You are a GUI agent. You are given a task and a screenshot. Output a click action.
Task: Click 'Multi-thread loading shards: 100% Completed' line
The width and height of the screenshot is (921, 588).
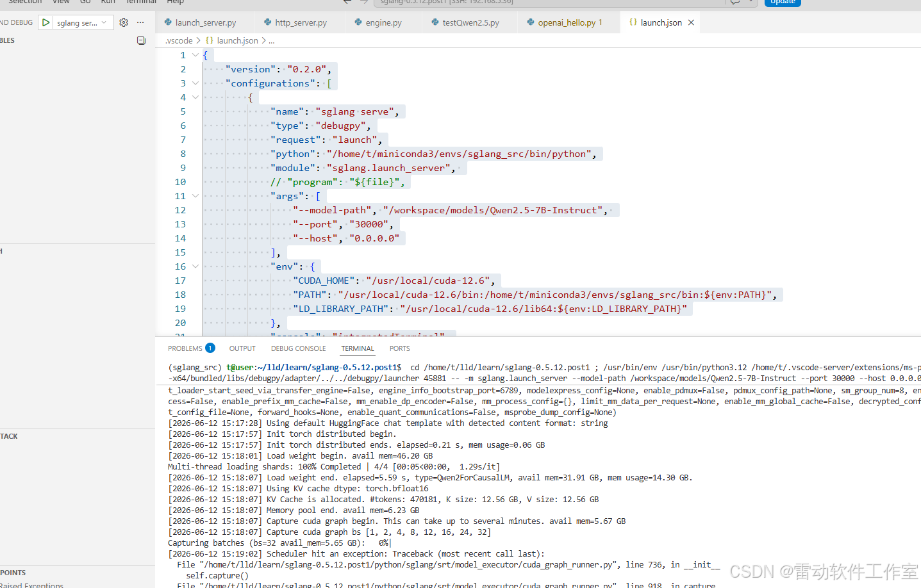click(334, 467)
